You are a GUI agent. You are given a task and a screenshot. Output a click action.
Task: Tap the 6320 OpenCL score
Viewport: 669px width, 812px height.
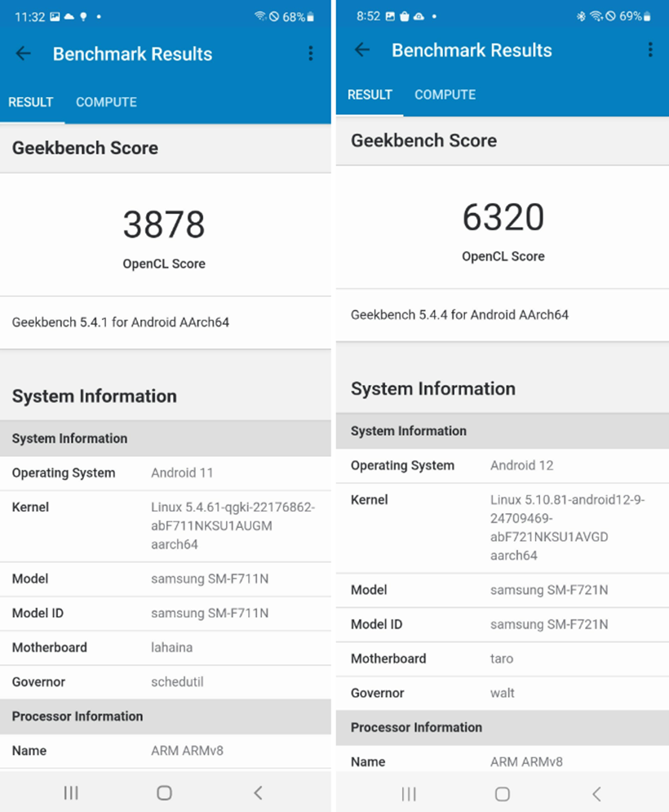point(503,218)
